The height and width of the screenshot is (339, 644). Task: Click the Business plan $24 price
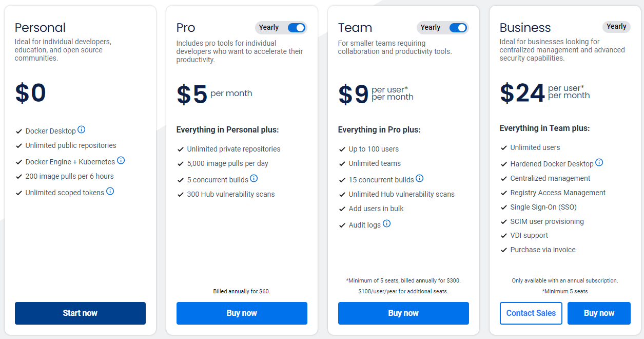coord(522,93)
